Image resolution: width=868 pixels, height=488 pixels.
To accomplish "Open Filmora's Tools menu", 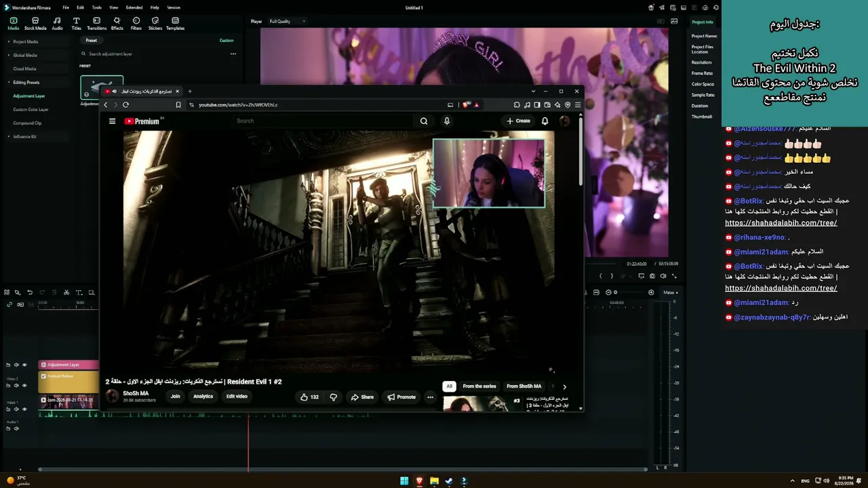I will [97, 7].
